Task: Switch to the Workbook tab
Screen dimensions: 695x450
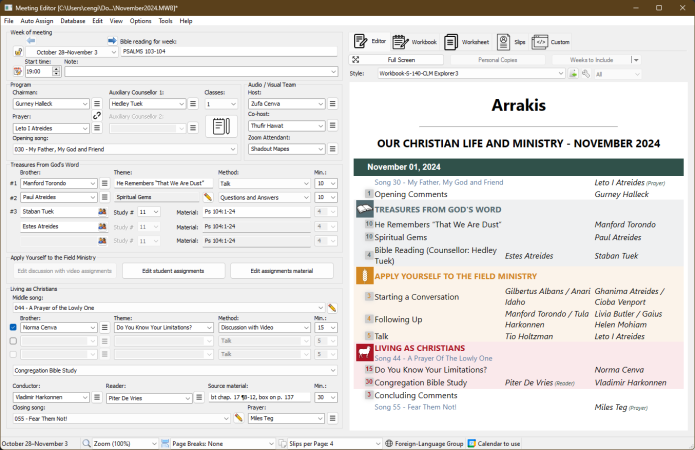Action: (x=415, y=42)
